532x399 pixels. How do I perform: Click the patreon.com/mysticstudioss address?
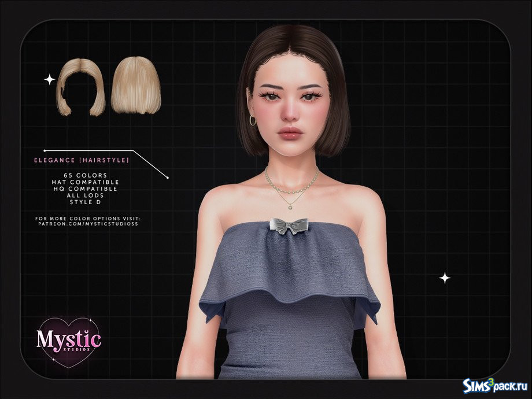[88, 224]
